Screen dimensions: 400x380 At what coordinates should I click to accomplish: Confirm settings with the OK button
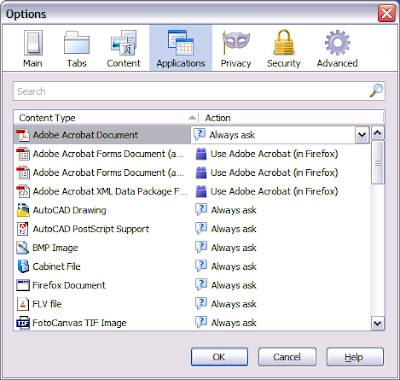pyautogui.click(x=219, y=357)
